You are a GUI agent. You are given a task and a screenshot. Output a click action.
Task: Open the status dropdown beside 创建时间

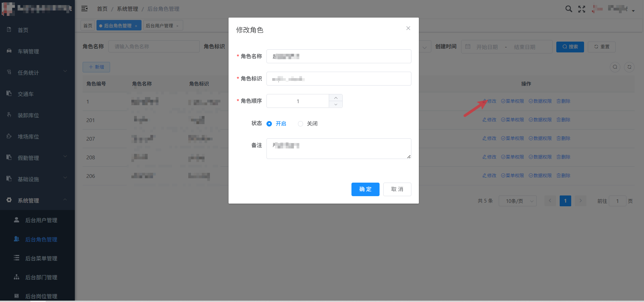click(x=425, y=47)
